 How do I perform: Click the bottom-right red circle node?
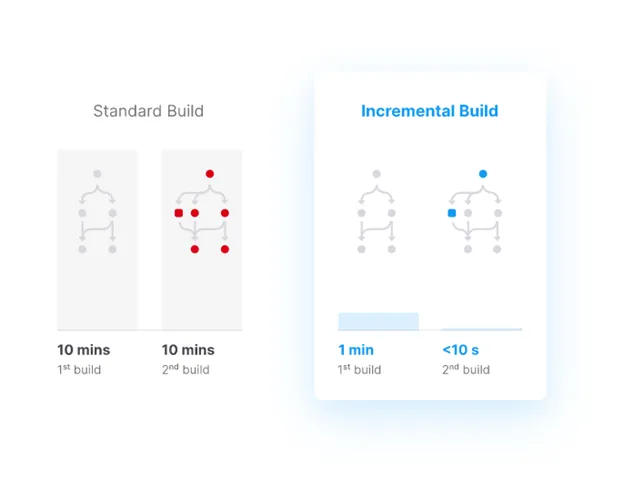point(225,249)
